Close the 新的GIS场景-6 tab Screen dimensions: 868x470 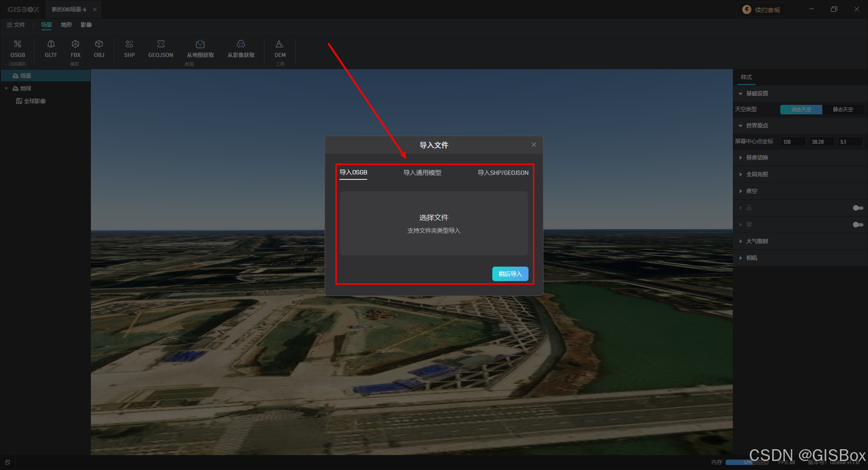click(95, 9)
